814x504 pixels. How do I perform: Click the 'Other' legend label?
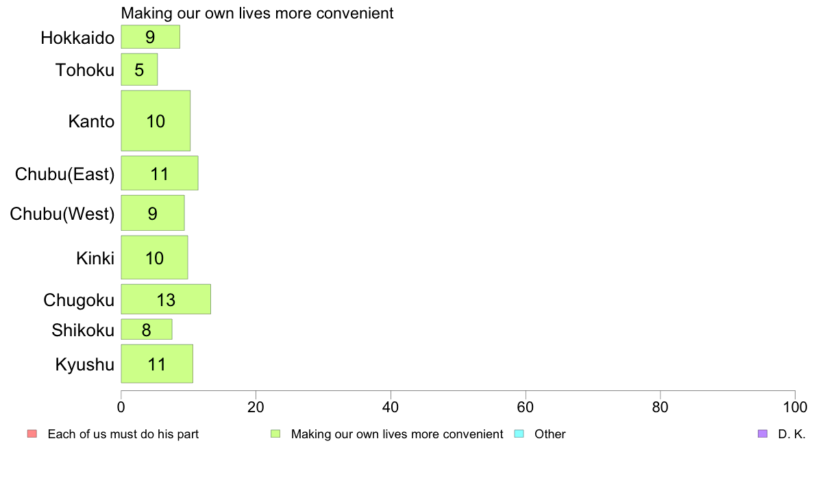550,434
